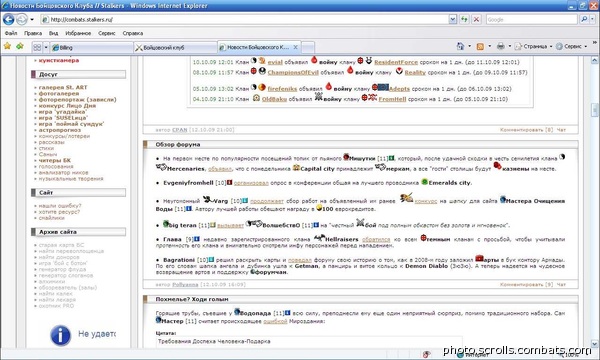
Task: Click the search magnifier icon
Action: click(x=584, y=19)
